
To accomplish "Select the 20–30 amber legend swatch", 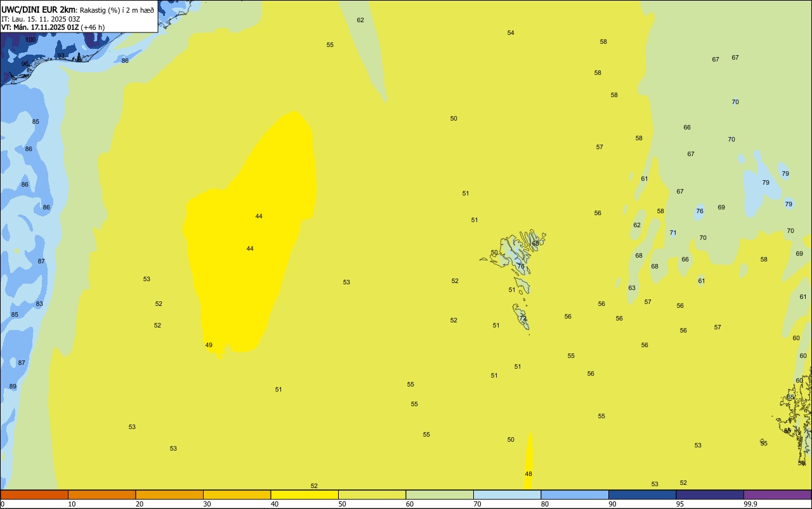I will click(x=169, y=494).
